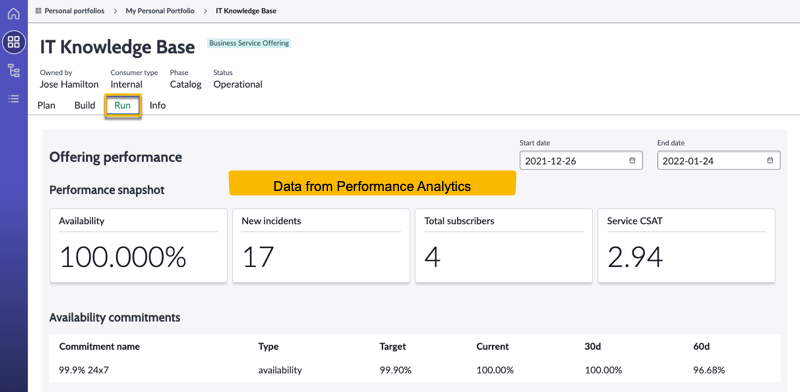Select the Run tab
This screenshot has width=800, height=392.
point(122,106)
